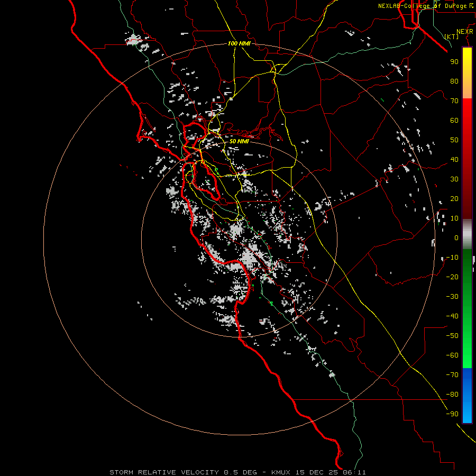Click the 70 value on velocity scale
The image size is (476, 476).
tap(454, 101)
